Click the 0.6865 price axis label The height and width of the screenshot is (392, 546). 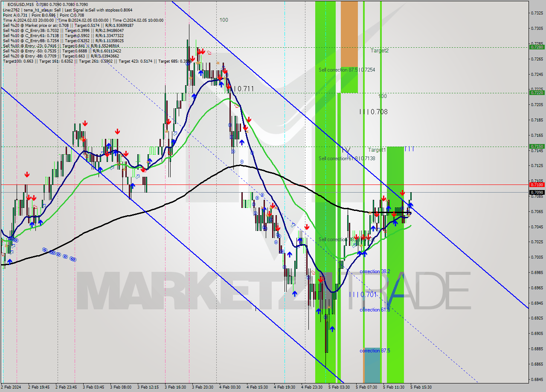point(537,364)
